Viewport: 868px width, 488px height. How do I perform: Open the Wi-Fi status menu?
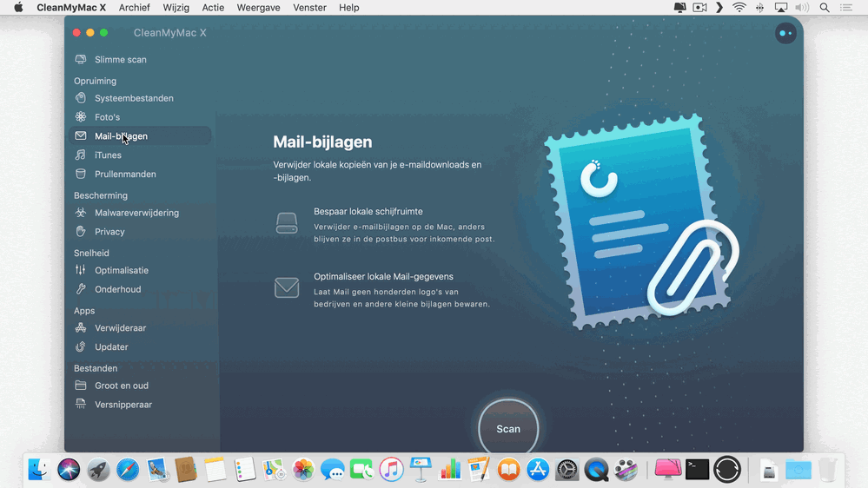tap(739, 8)
